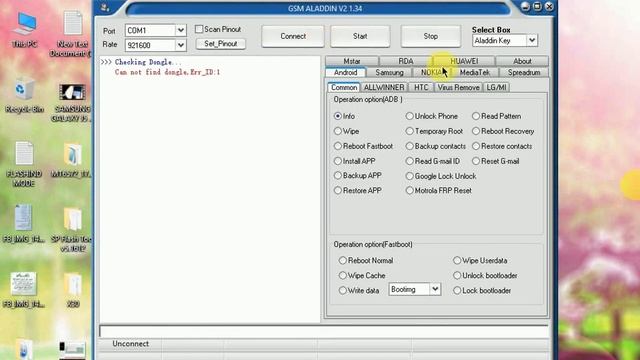Screen dimensions: 640x360
Task: Switch to the Samsung tab
Action: [x=389, y=73]
